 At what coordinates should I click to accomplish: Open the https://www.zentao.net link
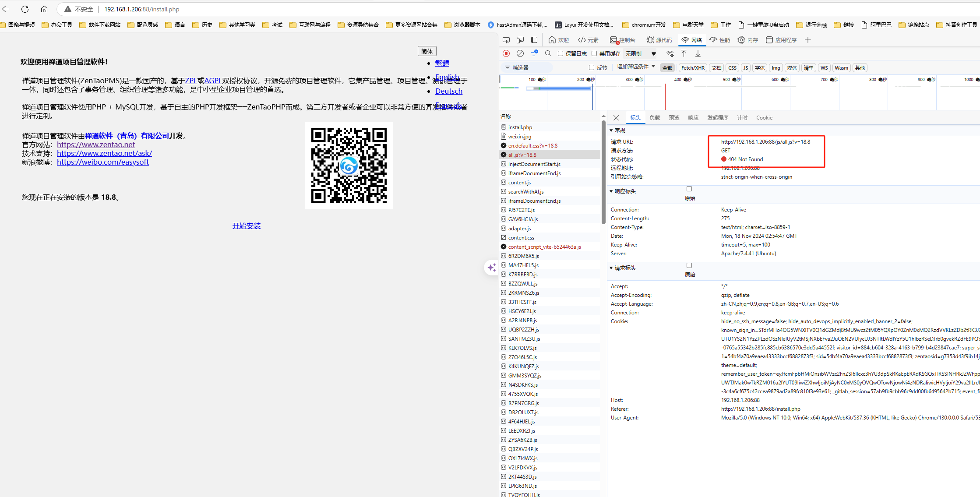(96, 145)
